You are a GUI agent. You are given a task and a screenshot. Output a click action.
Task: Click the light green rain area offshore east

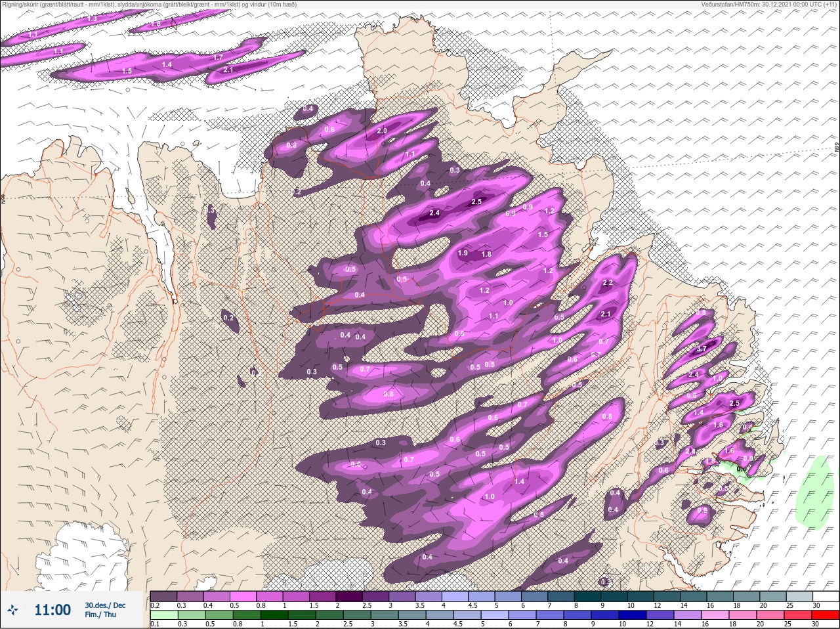point(814,492)
